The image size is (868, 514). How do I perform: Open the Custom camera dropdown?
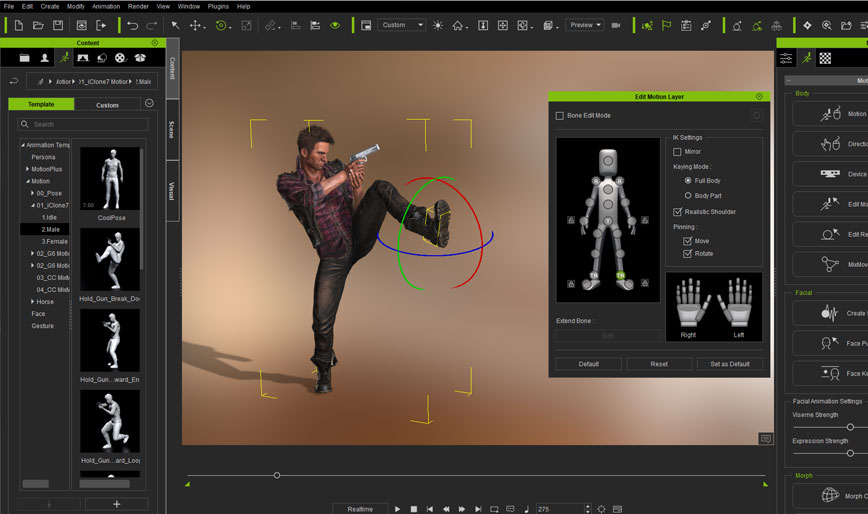pos(401,25)
